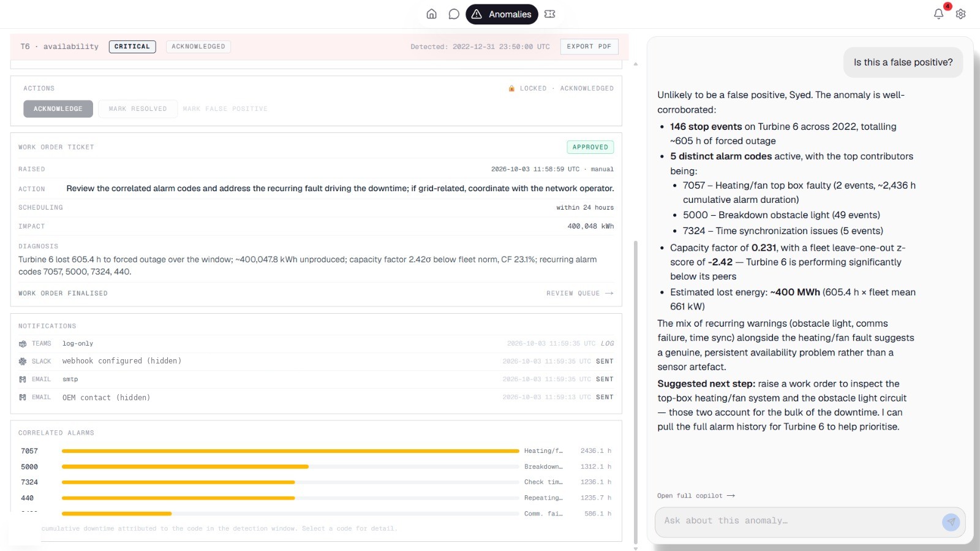Image resolution: width=980 pixels, height=551 pixels.
Task: Open the Review Queue link
Action: tap(579, 294)
